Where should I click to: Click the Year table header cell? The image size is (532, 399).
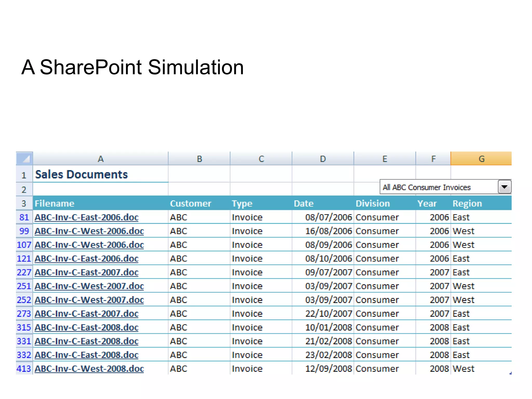tap(433, 203)
